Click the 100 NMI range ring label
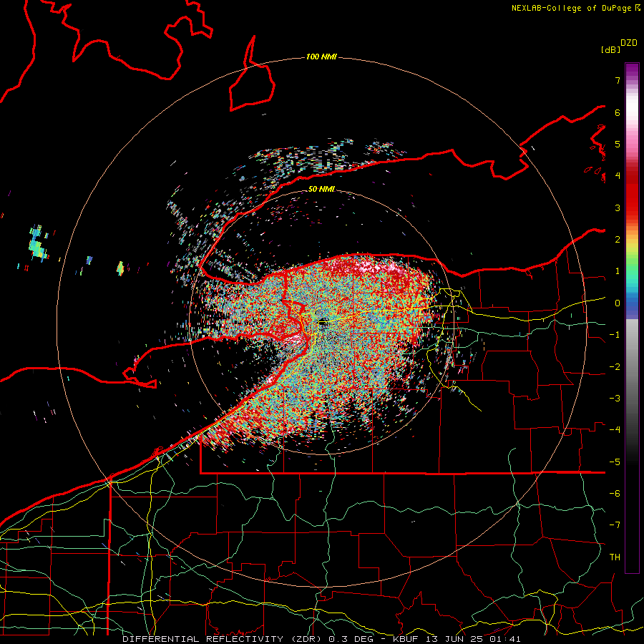The height and width of the screenshot is (644, 644). pos(321,57)
